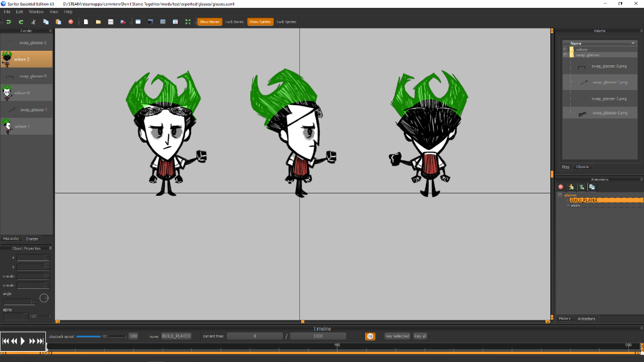Click the Undo arrow in toolbar
The height and width of the screenshot is (362, 644).
[x=8, y=22]
